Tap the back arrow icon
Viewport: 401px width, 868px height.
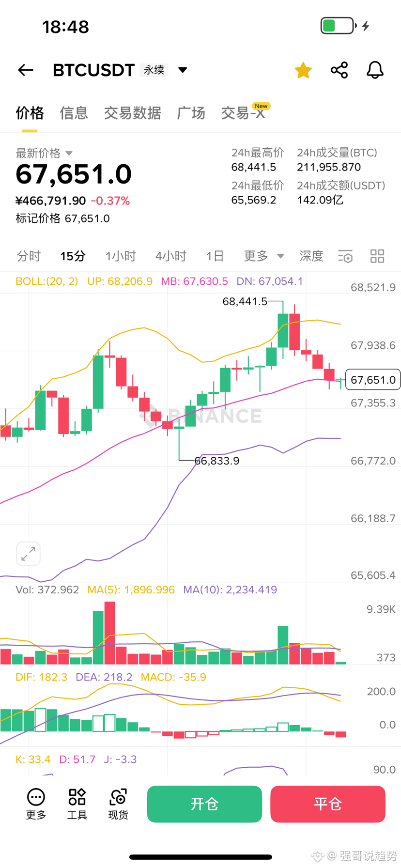[x=26, y=70]
